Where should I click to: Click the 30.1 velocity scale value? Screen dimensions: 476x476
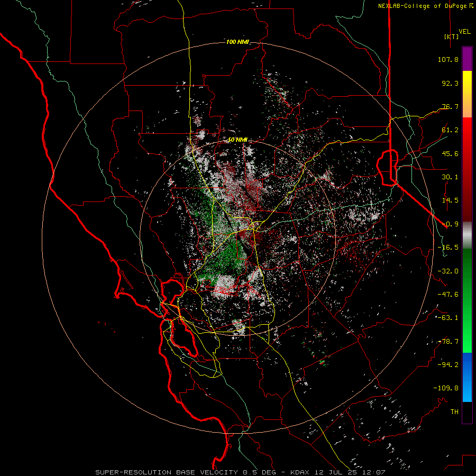[450, 177]
